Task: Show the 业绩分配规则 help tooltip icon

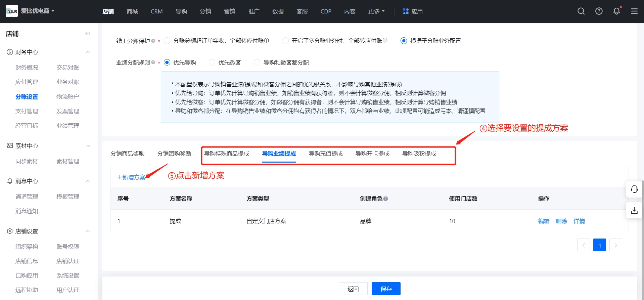Action: point(153,62)
